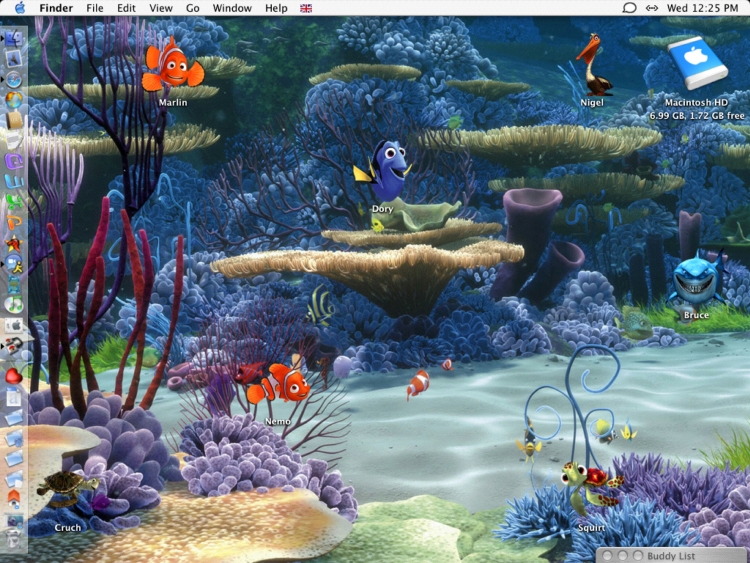Open the Go menu

pyautogui.click(x=193, y=8)
